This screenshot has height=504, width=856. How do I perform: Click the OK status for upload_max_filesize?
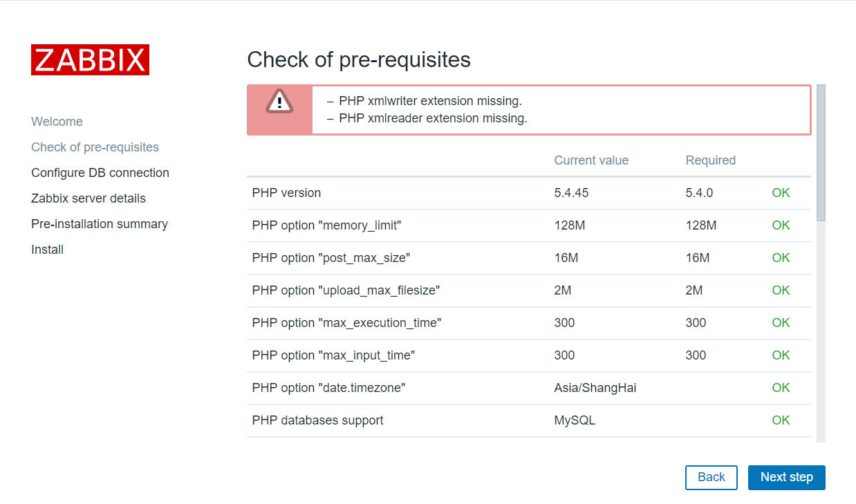point(781,290)
